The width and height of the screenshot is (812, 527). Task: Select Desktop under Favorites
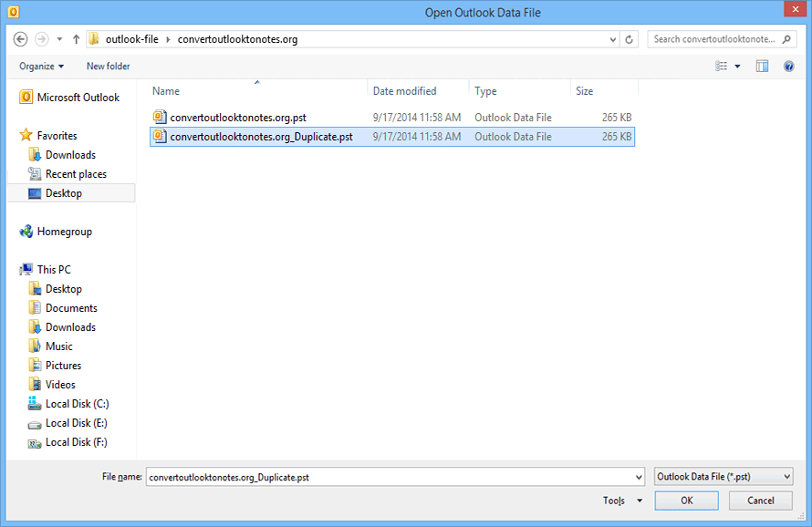(71, 193)
